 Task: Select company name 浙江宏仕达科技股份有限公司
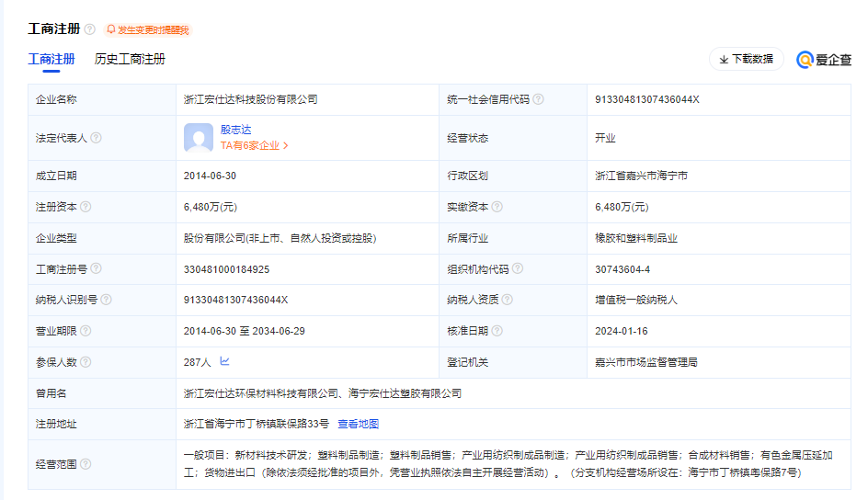[251, 99]
